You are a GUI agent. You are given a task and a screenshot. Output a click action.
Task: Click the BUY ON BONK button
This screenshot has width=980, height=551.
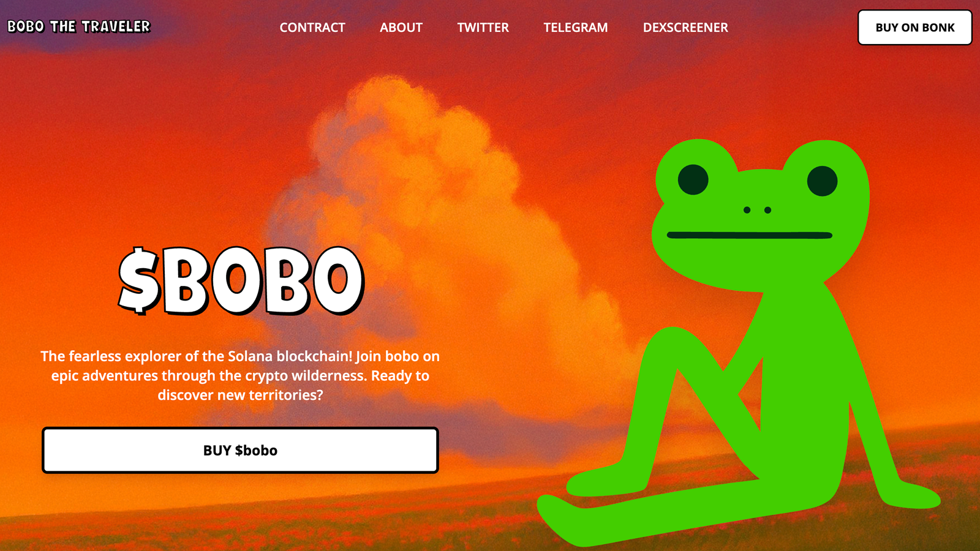[915, 28]
